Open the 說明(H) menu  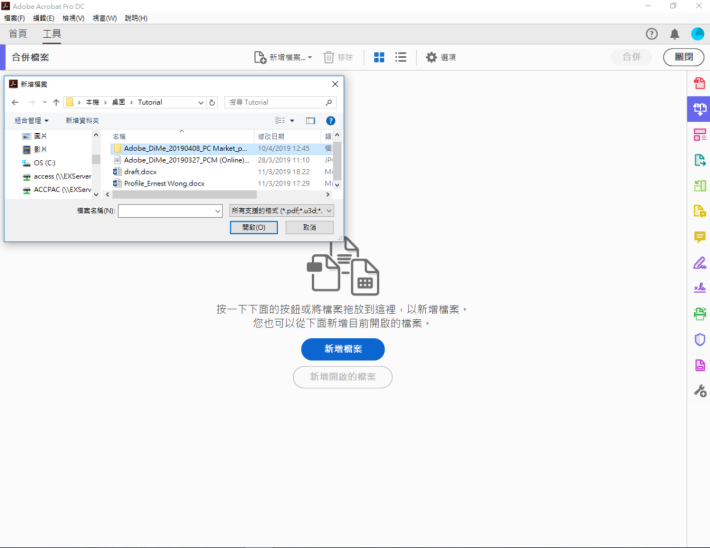coord(136,18)
